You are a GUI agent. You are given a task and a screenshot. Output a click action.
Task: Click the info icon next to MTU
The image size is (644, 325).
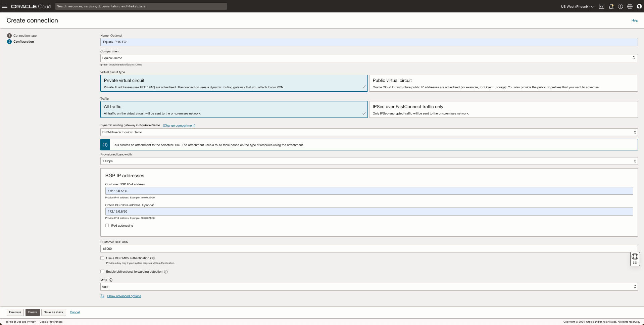[111, 280]
